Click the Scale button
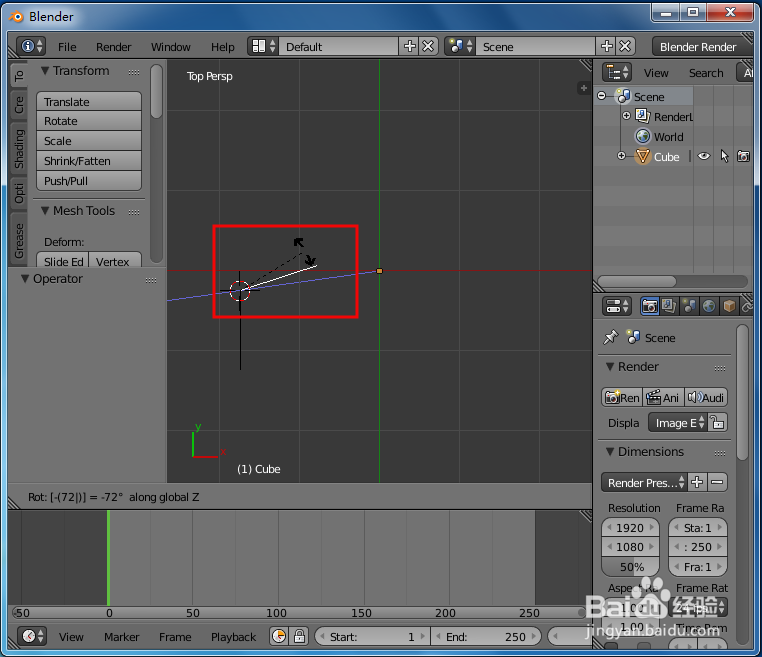Screen dimensions: 762x657 point(89,140)
